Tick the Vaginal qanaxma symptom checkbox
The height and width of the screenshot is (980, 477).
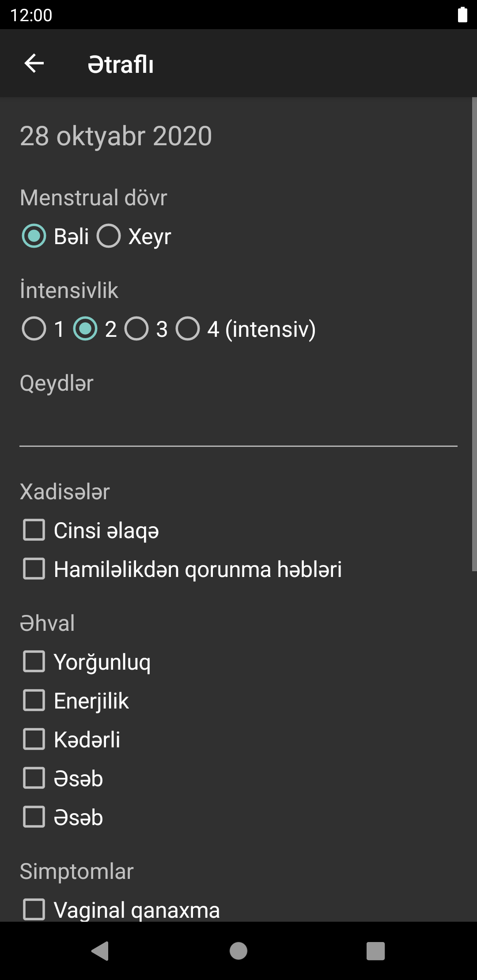34,909
